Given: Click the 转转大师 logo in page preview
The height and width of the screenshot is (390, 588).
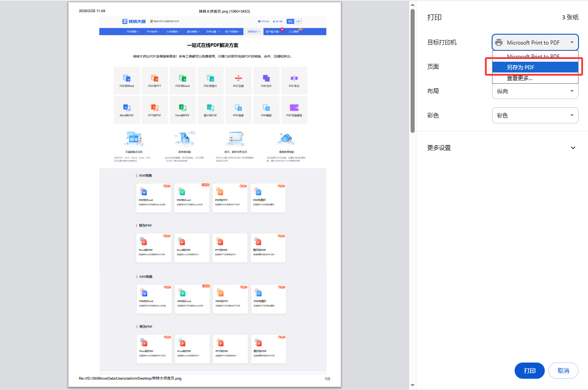Looking at the screenshot, I should (134, 21).
